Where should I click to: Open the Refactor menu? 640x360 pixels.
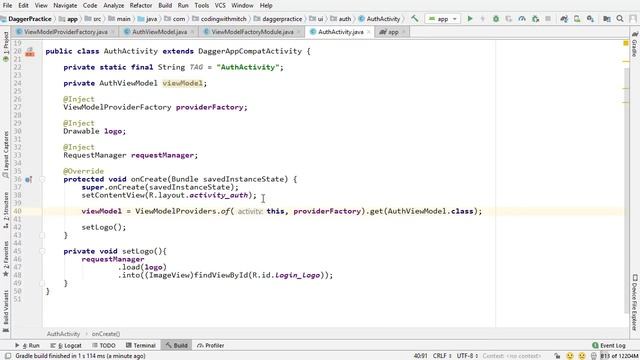click(x=141, y=5)
